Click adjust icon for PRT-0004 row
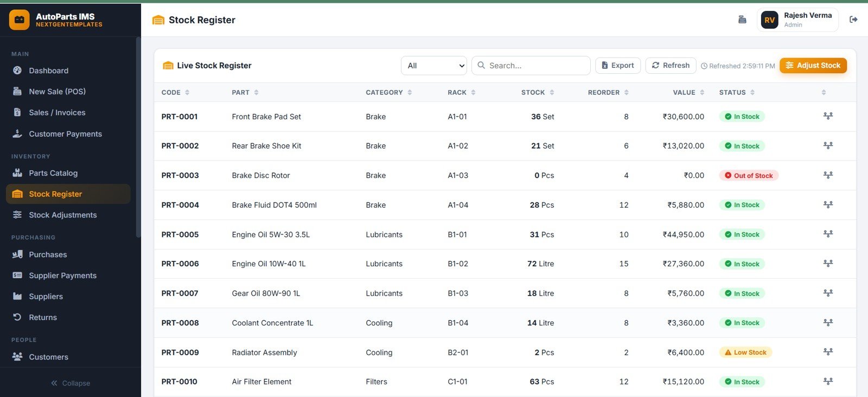The image size is (868, 397). (x=828, y=204)
